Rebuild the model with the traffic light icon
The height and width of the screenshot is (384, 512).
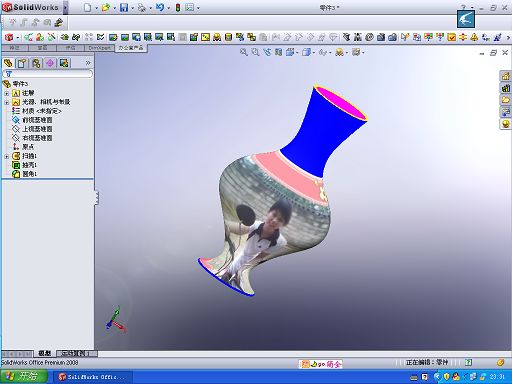coord(178,7)
